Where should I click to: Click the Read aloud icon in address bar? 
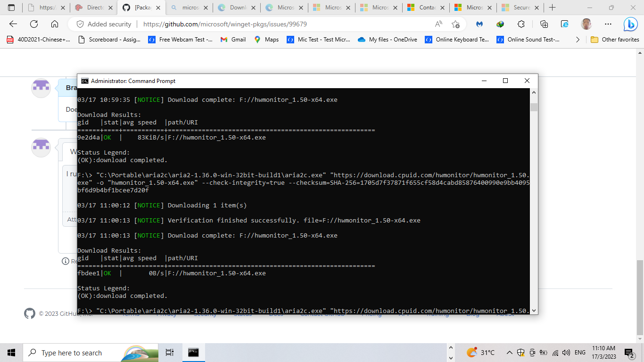tap(439, 24)
